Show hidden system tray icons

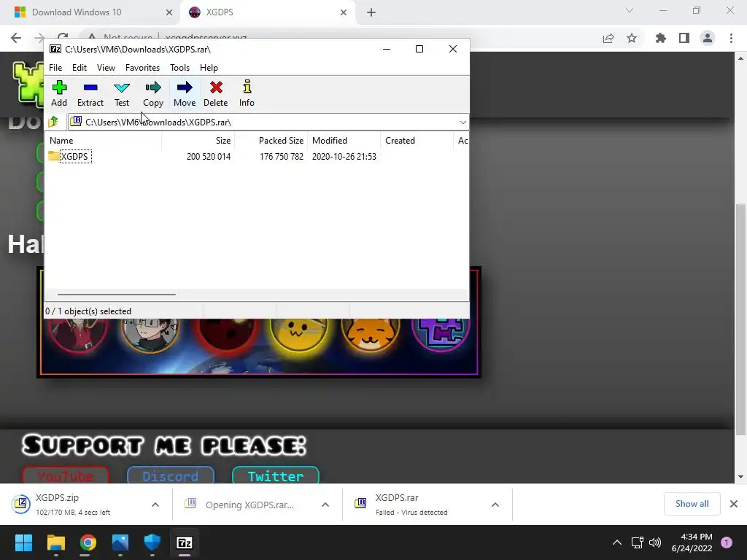pyautogui.click(x=617, y=542)
